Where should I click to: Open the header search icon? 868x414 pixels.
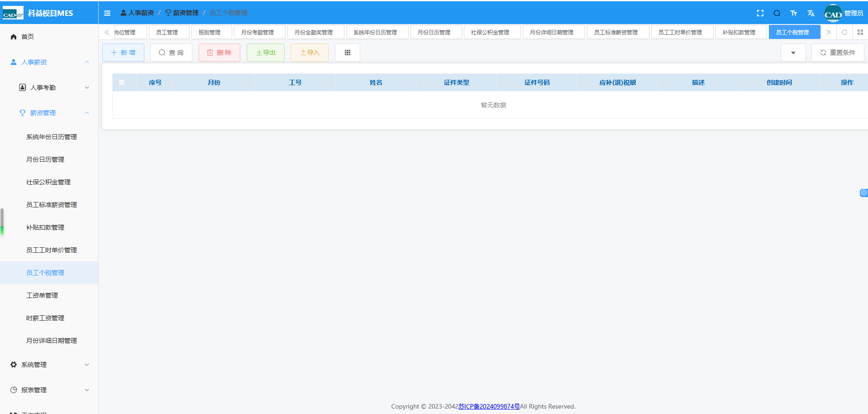tap(777, 13)
